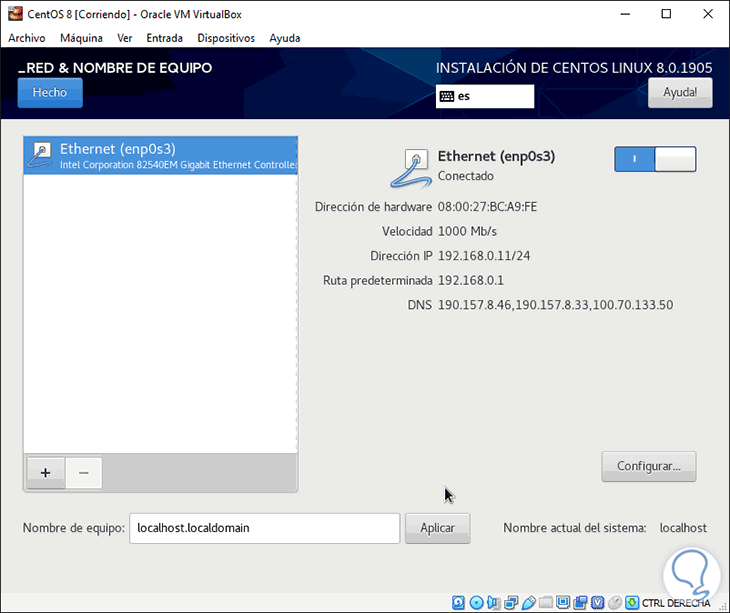Click the audio status icon

pyautogui.click(x=493, y=603)
